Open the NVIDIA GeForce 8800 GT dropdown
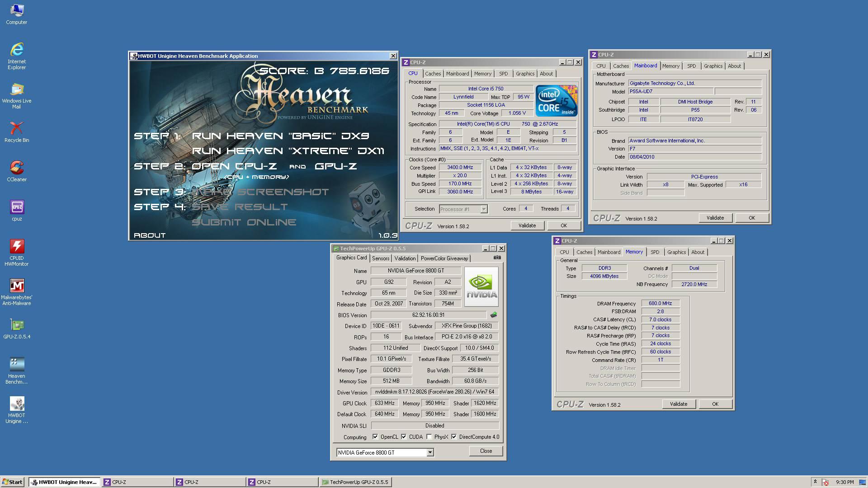 (x=385, y=452)
